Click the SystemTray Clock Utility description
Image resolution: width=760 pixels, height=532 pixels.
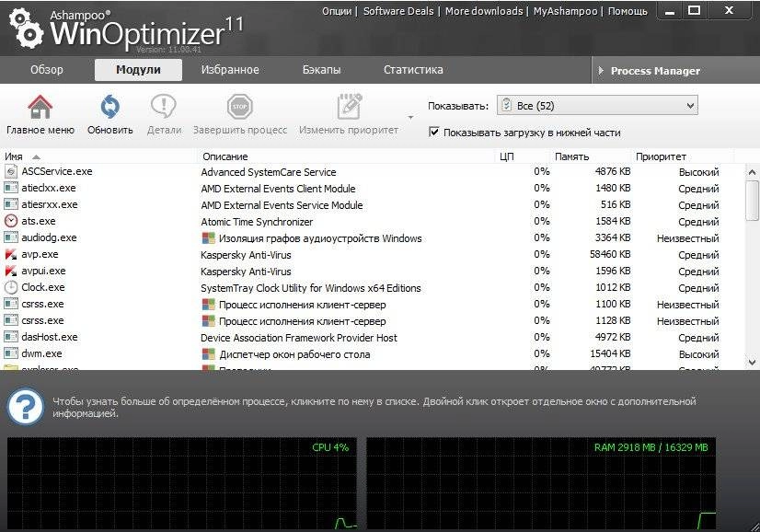pyautogui.click(x=311, y=288)
